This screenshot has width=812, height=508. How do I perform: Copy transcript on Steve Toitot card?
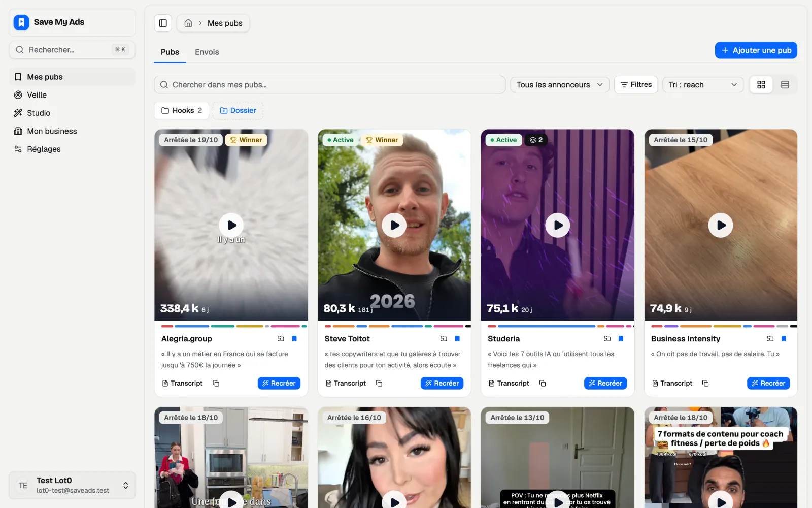tap(379, 383)
